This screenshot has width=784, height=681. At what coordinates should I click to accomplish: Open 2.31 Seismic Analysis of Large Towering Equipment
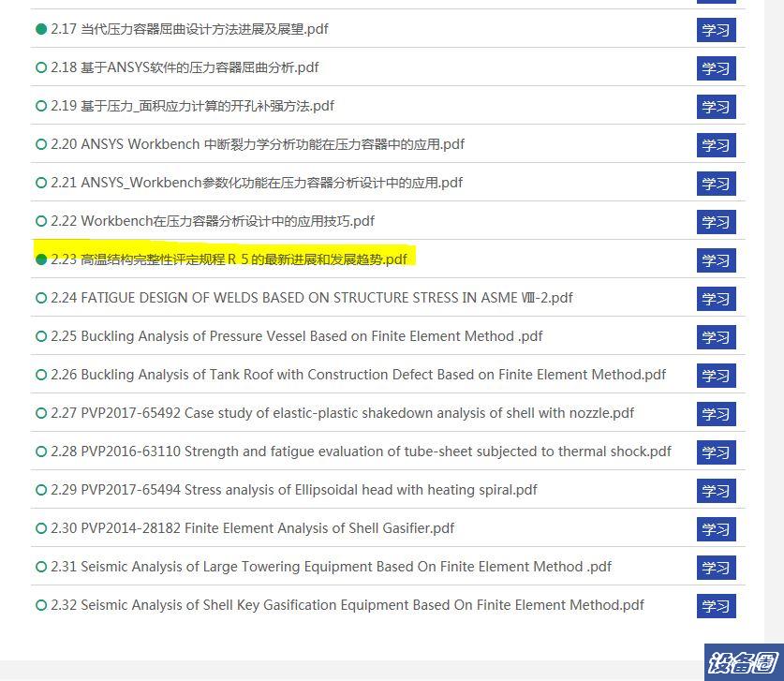click(331, 567)
